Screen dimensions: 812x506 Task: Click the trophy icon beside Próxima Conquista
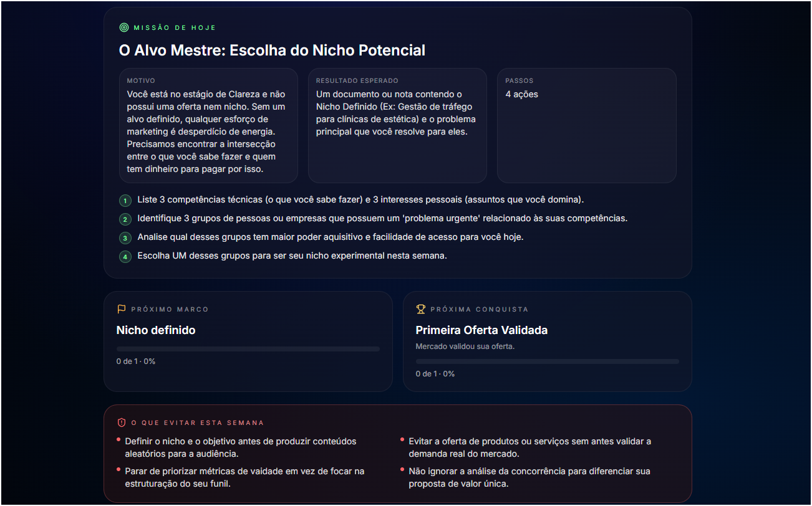click(420, 309)
